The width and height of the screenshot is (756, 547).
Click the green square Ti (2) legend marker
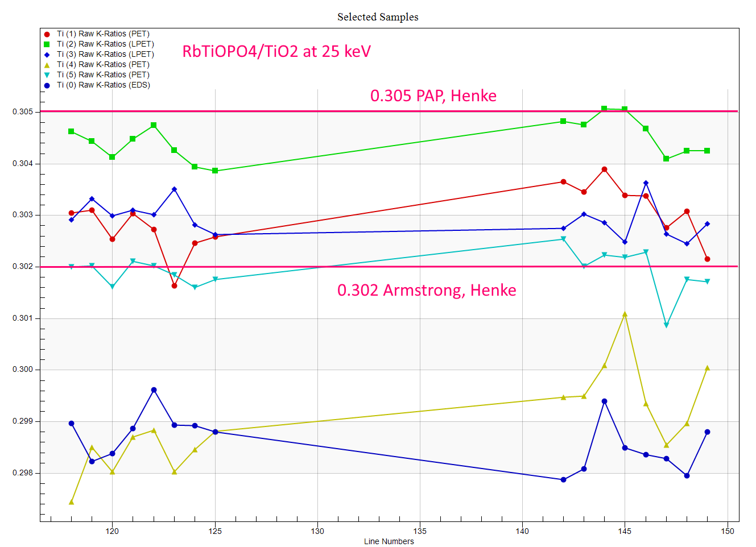click(x=47, y=44)
